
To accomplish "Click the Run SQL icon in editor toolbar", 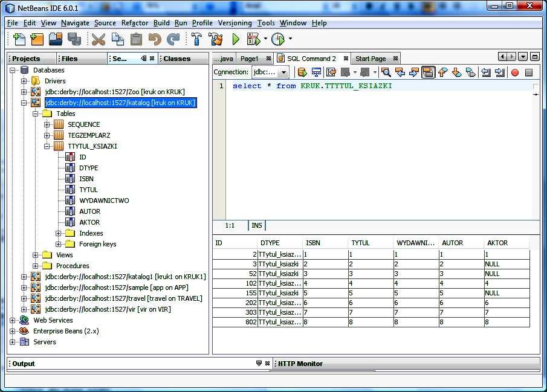I will point(302,72).
